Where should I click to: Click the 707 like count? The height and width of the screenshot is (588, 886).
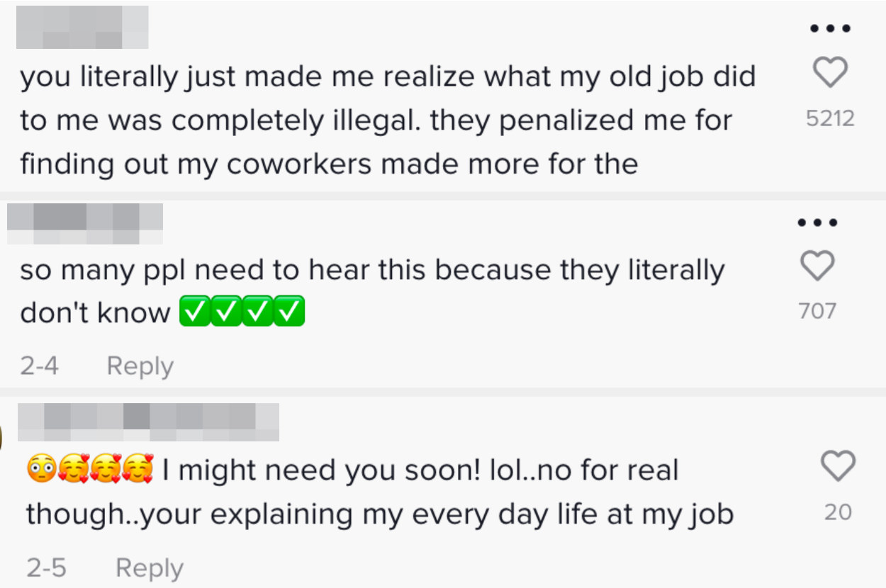pyautogui.click(x=817, y=311)
